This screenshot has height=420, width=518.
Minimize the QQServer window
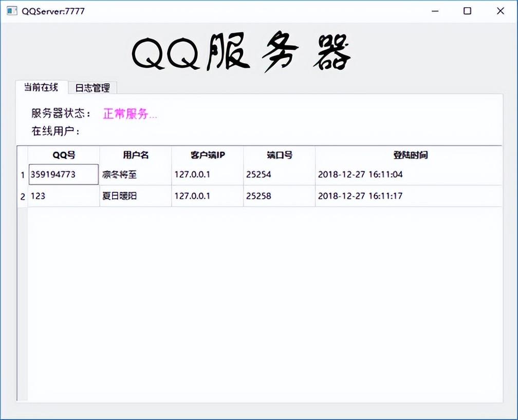point(435,11)
